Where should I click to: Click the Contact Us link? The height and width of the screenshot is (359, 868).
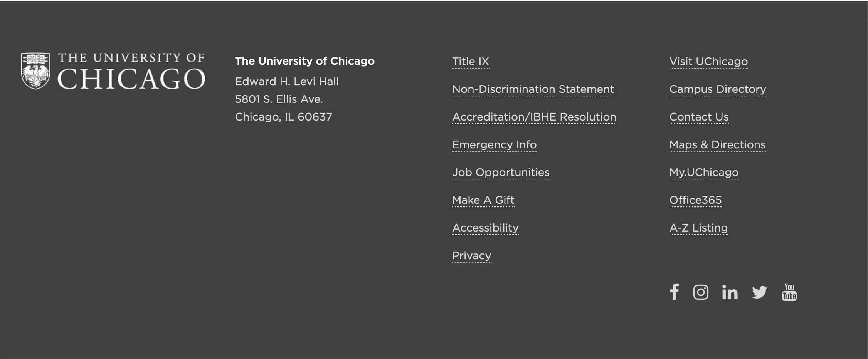(699, 117)
